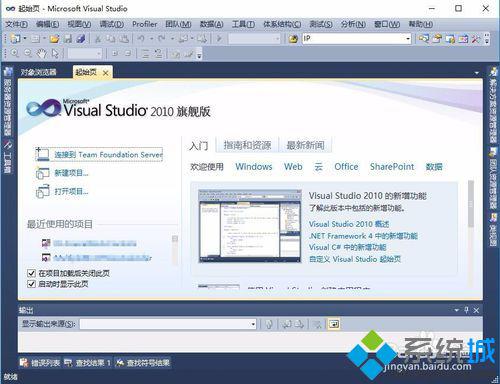The height and width of the screenshot is (384, 500).
Task: Open the solution configurations combo box
Action: point(254,39)
